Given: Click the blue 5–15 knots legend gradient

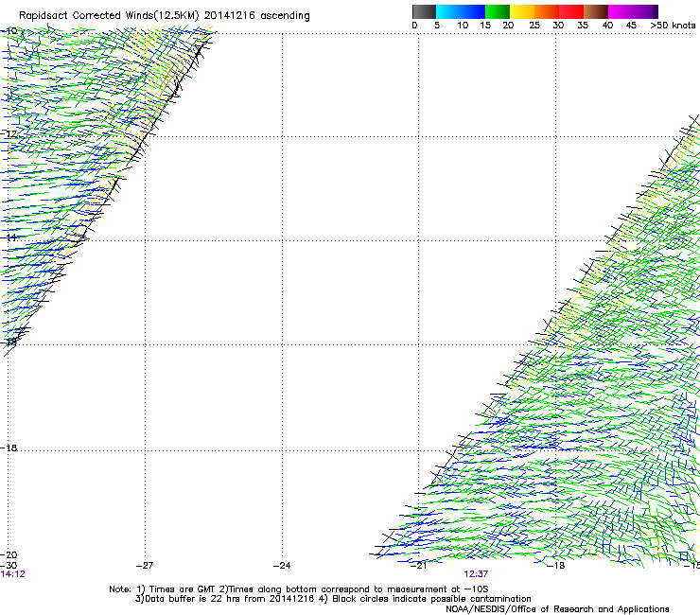Looking at the screenshot, I should pos(461,11).
